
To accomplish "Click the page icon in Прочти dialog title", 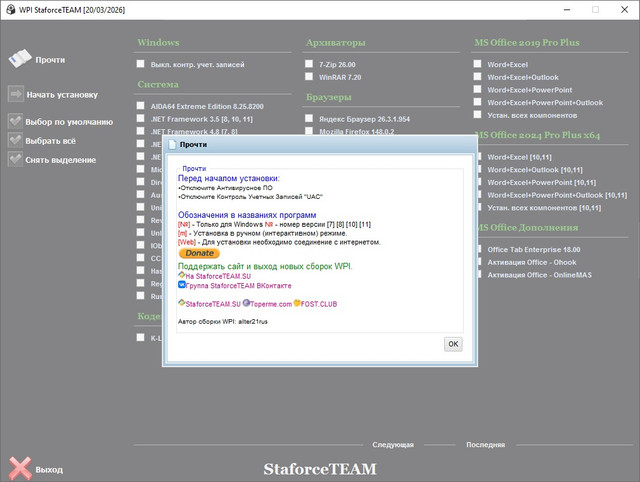I will (x=173, y=144).
